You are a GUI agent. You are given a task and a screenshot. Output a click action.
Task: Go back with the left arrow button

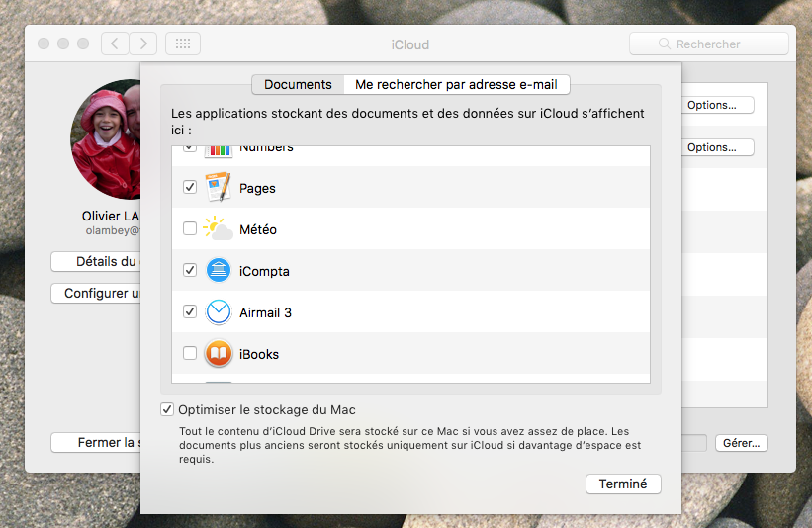coord(115,44)
